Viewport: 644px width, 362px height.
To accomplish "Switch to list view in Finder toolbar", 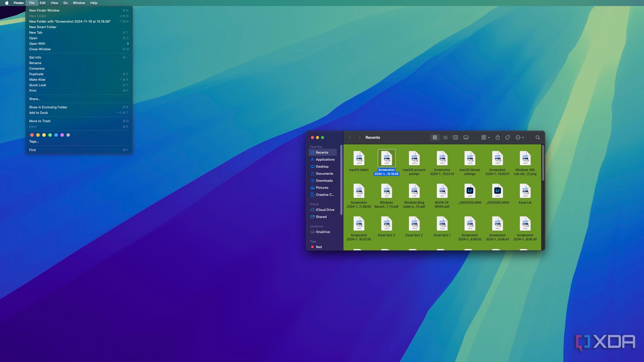I will pyautogui.click(x=445, y=138).
